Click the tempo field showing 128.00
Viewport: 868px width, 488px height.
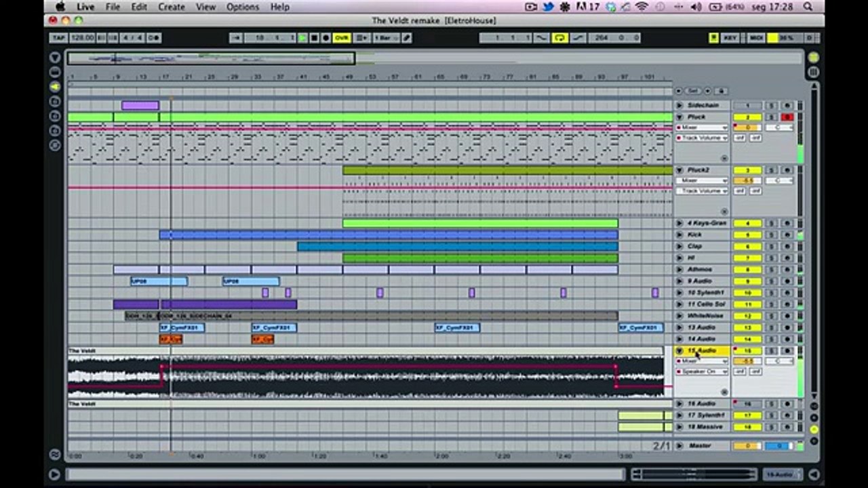pos(82,38)
